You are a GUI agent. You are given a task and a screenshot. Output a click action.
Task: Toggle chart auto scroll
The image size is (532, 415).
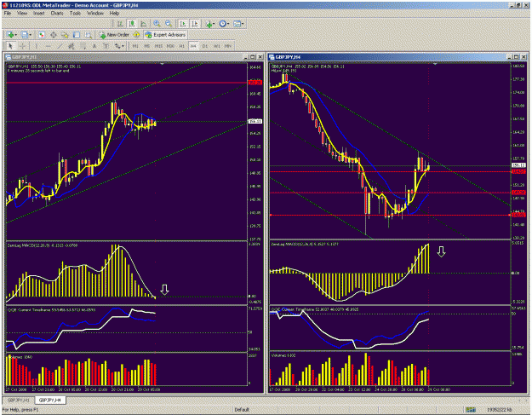click(x=183, y=24)
